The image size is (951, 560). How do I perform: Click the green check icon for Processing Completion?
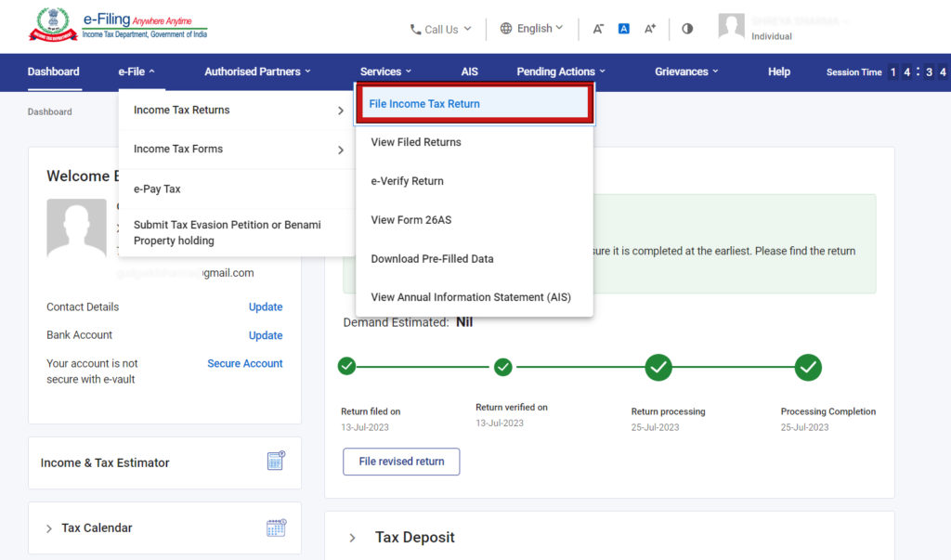pyautogui.click(x=808, y=367)
